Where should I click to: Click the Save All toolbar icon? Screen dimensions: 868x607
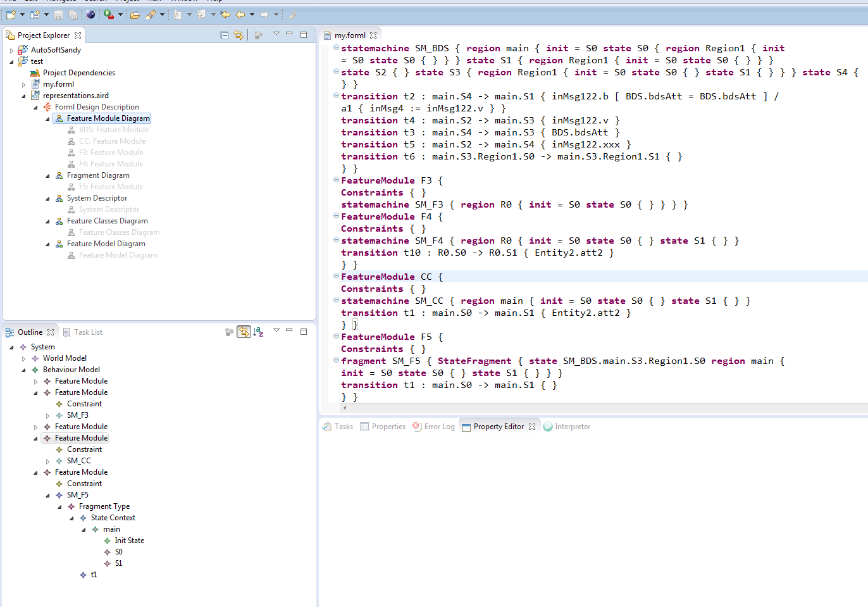[73, 15]
